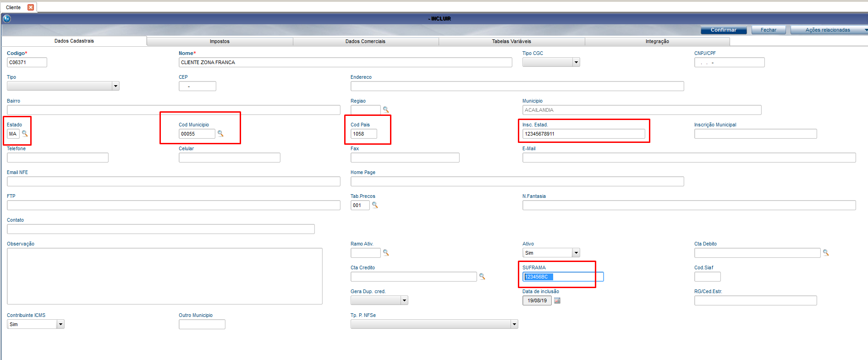Open the Data de inclusão calendar icon

pos(557,300)
